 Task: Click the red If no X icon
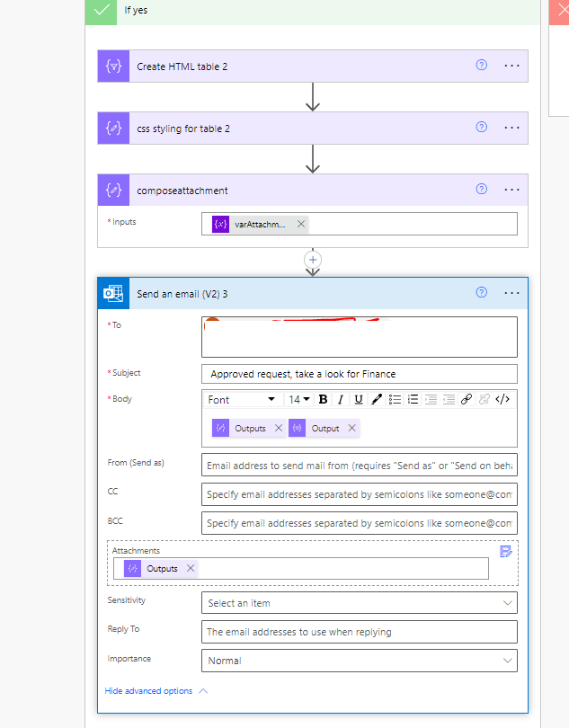pyautogui.click(x=560, y=11)
